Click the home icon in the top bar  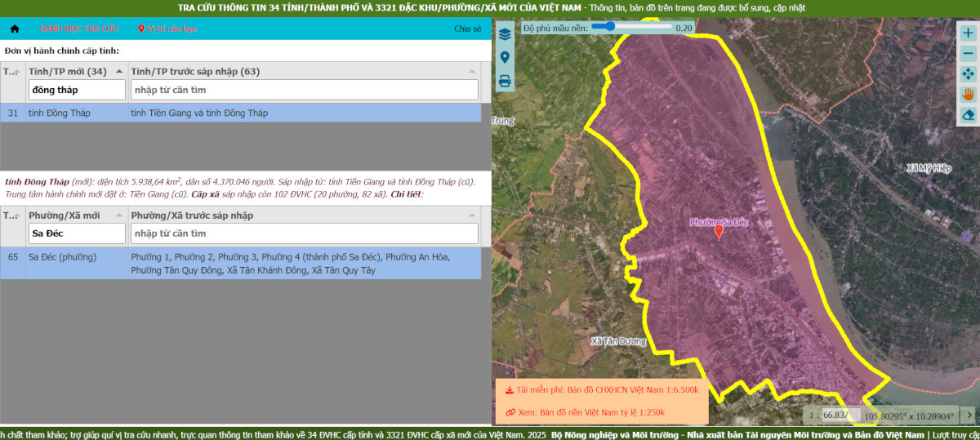coord(15,29)
